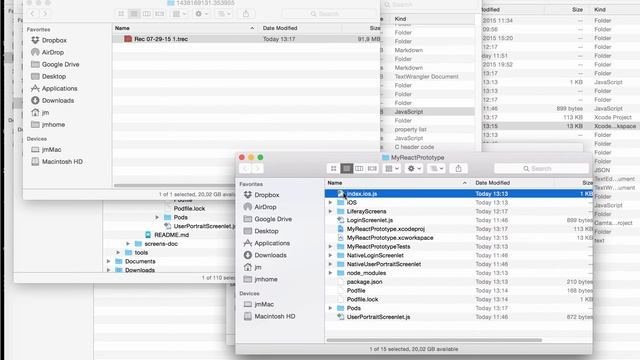Click Share button in MyReactPrototype window
640x360 pixels.
point(458,169)
